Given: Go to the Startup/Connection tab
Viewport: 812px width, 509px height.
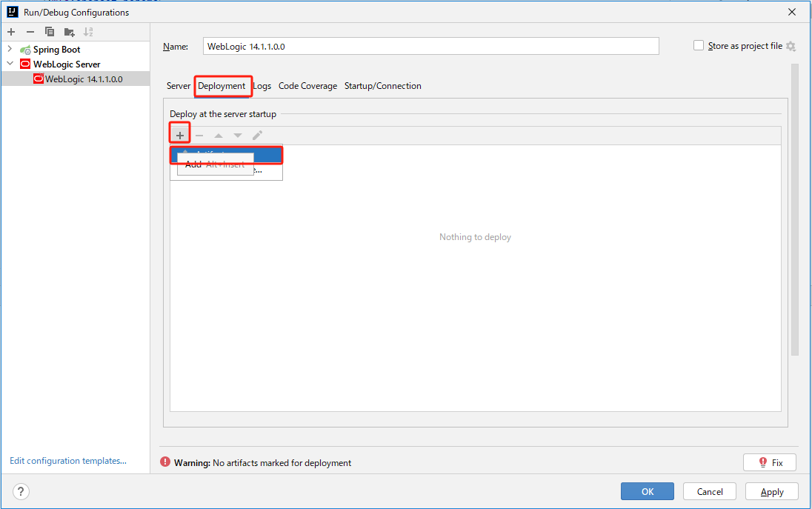Looking at the screenshot, I should coord(383,86).
